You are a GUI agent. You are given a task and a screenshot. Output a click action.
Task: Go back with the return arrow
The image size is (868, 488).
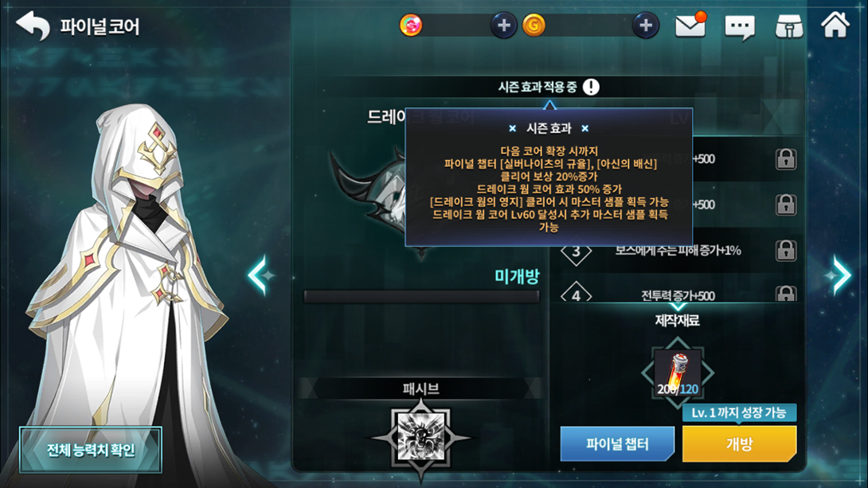point(33,25)
